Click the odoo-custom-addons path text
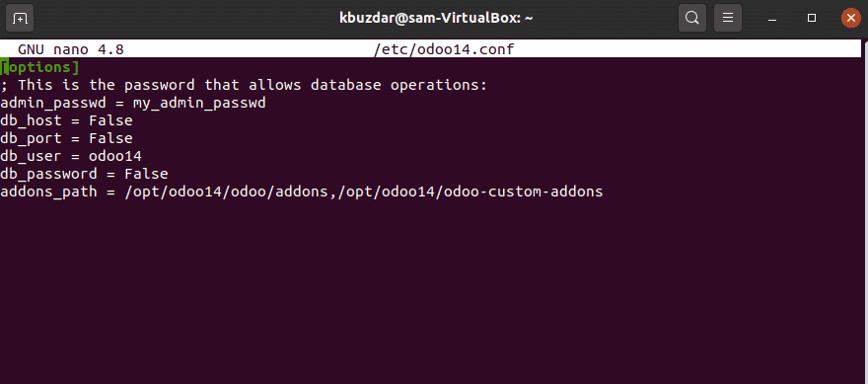This screenshot has height=384, width=868. tap(523, 192)
